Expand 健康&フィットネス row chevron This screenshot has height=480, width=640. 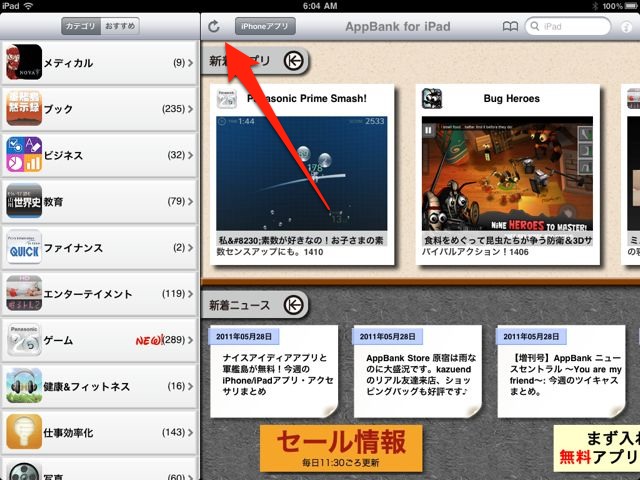point(191,386)
